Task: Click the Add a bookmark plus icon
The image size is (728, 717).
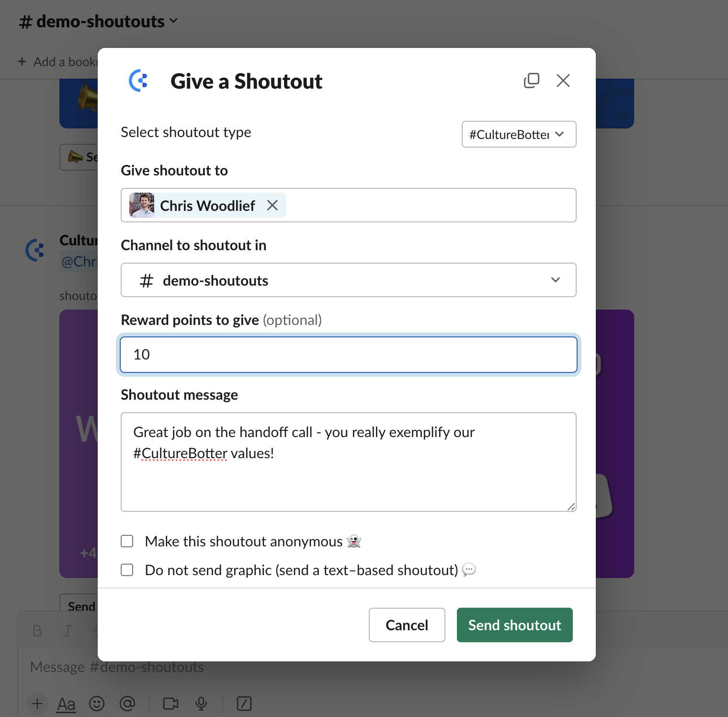Action: pyautogui.click(x=22, y=61)
